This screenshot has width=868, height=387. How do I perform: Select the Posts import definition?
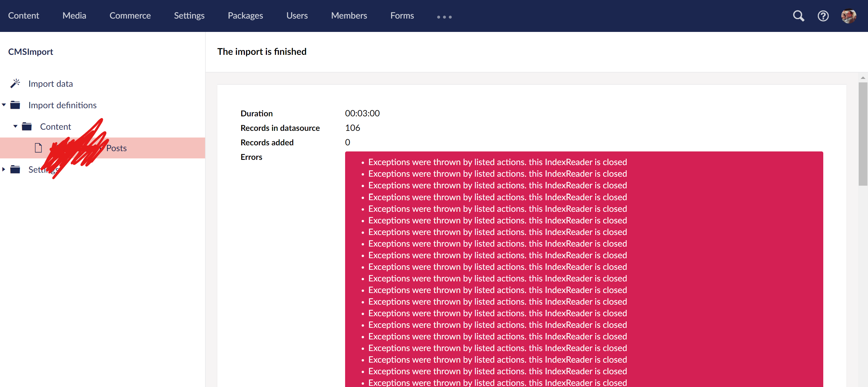click(x=116, y=148)
